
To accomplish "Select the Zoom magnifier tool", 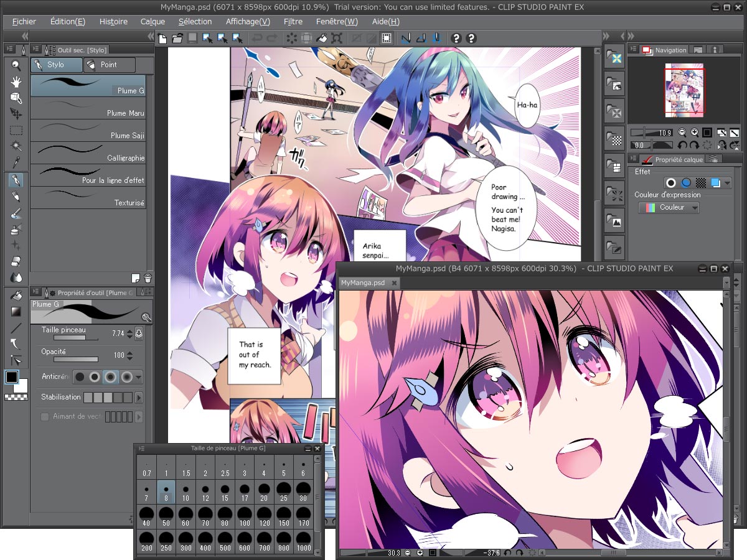I will (16, 65).
